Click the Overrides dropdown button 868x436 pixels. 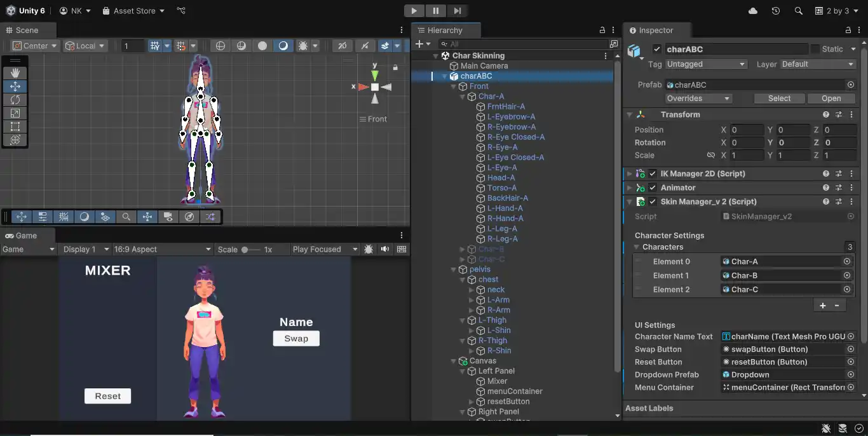click(698, 99)
